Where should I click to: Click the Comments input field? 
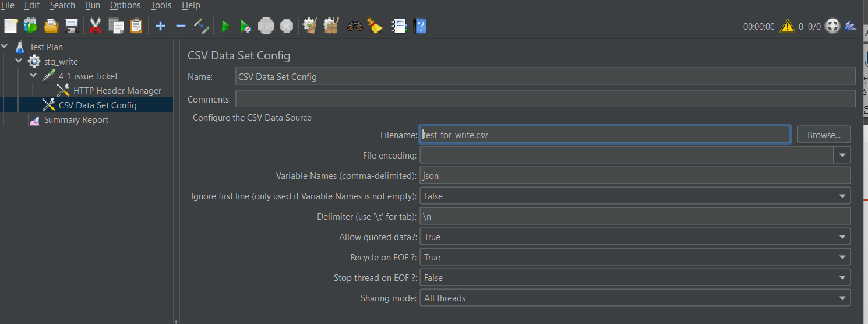(x=545, y=98)
